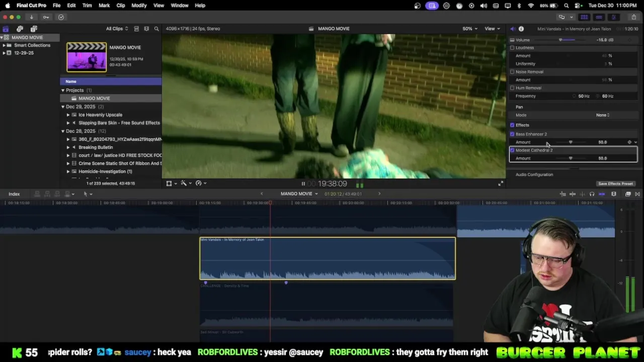Image resolution: width=644 pixels, height=362 pixels.
Task: Open the MANGO MOVIE timeline title menu
Action: coord(299,194)
